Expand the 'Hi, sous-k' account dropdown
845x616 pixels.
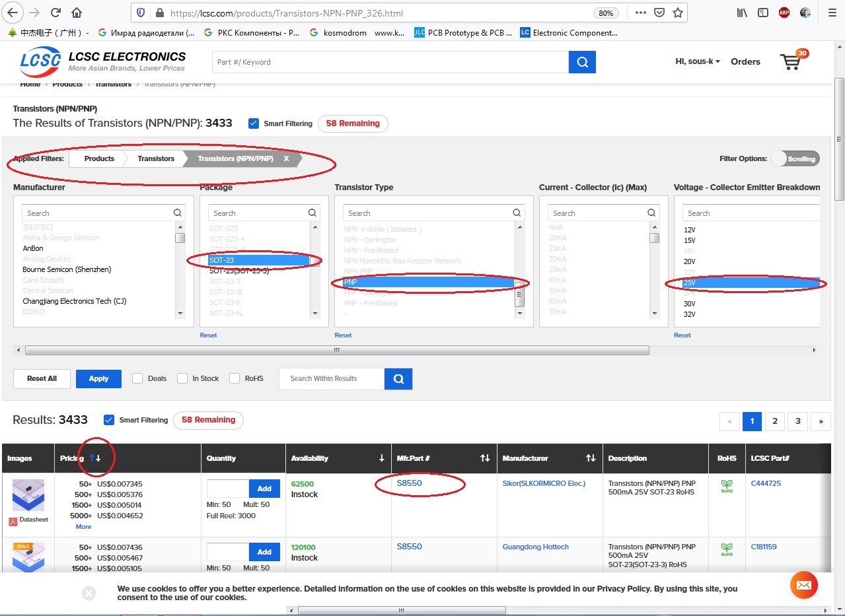(698, 61)
